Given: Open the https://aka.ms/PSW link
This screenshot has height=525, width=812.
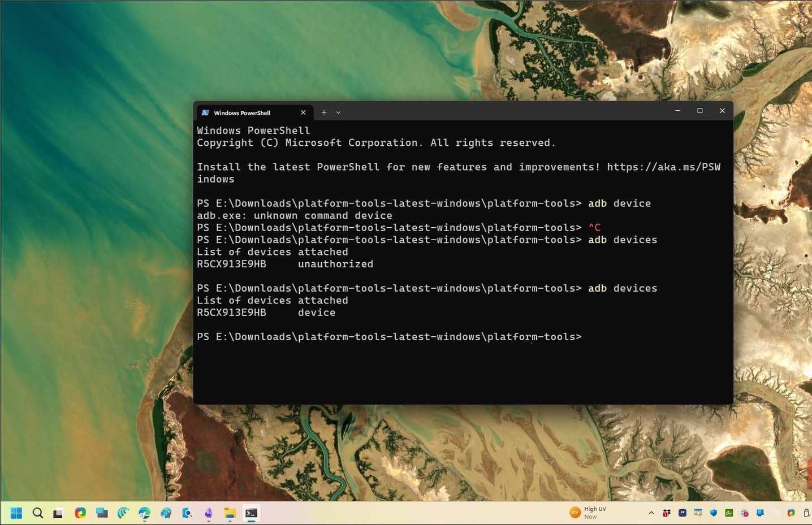Looking at the screenshot, I should [664, 167].
